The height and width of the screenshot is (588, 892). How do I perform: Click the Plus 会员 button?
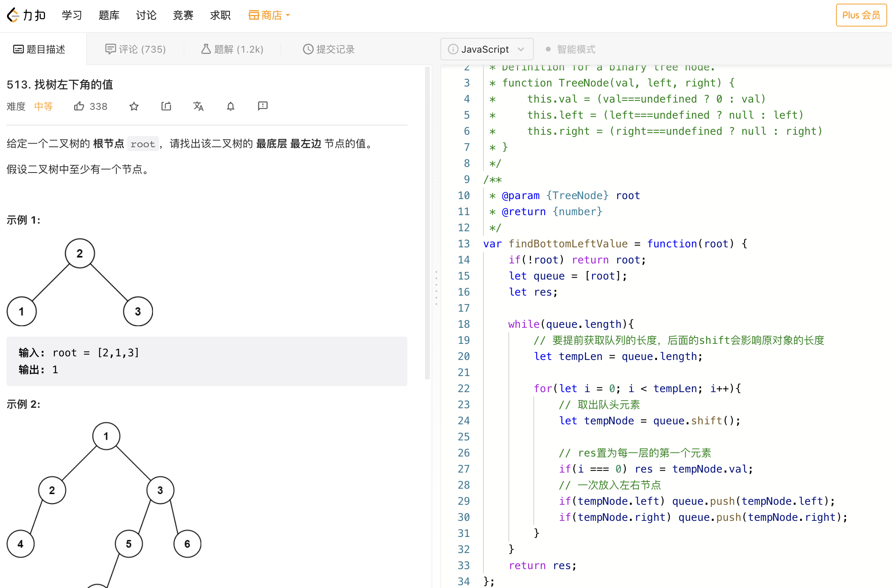[x=861, y=15]
